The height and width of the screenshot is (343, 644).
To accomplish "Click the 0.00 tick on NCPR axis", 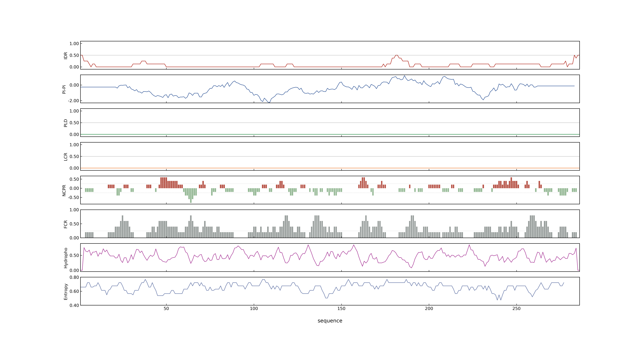I will tap(74, 188).
